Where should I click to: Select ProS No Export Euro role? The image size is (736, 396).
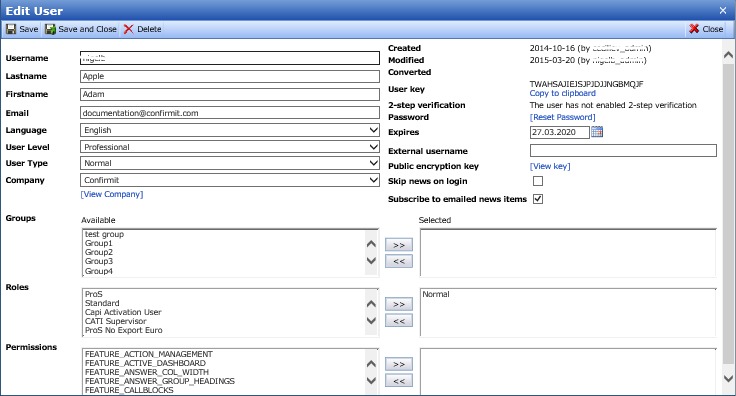pyautogui.click(x=123, y=330)
